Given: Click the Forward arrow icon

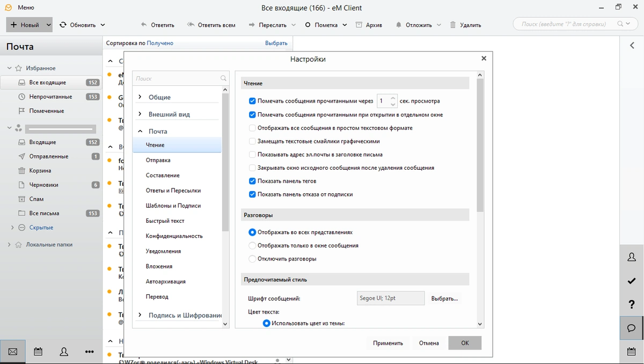Looking at the screenshot, I should [x=252, y=25].
